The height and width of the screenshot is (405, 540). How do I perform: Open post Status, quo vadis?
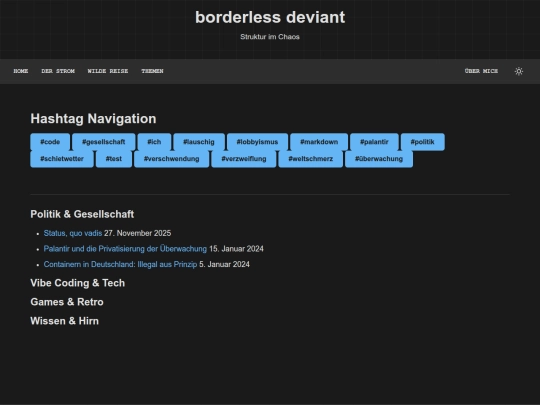point(73,233)
